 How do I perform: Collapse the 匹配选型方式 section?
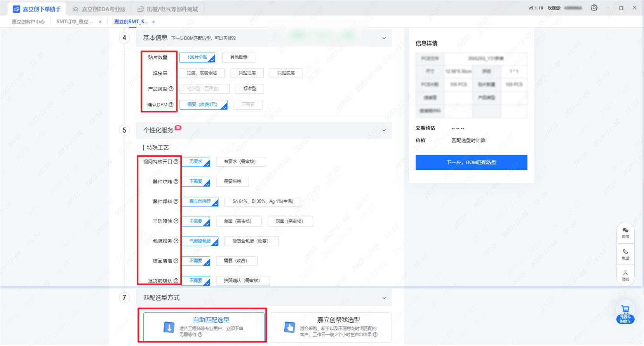tap(384, 298)
